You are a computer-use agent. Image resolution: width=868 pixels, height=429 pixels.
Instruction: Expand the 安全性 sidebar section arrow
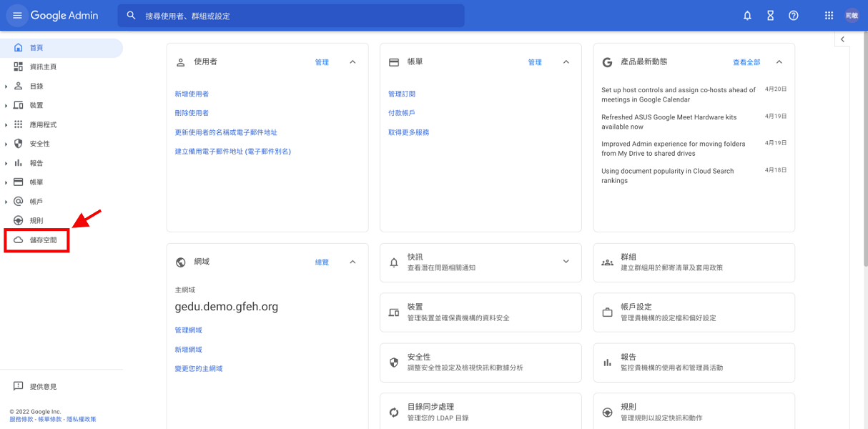(6, 144)
